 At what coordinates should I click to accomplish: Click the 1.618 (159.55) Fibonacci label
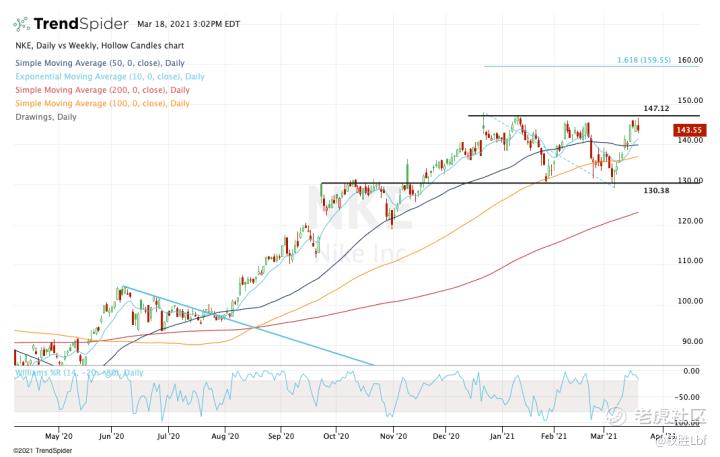coord(644,60)
